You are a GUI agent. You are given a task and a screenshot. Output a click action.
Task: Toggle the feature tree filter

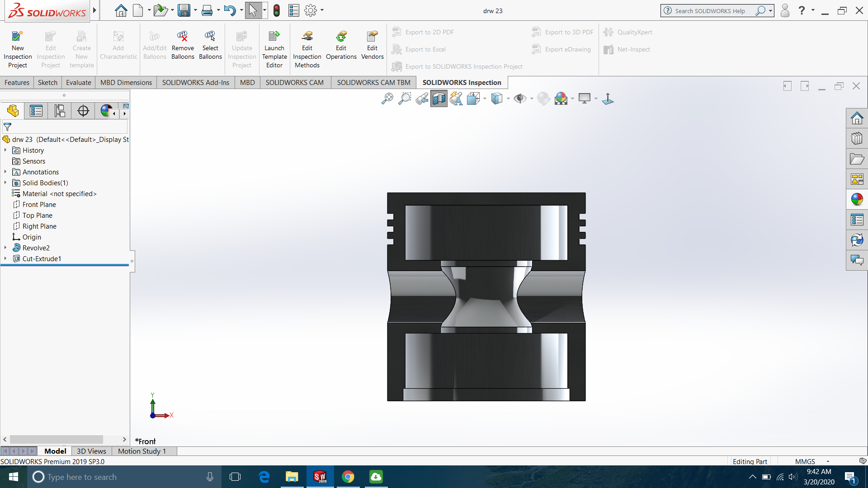(x=8, y=127)
